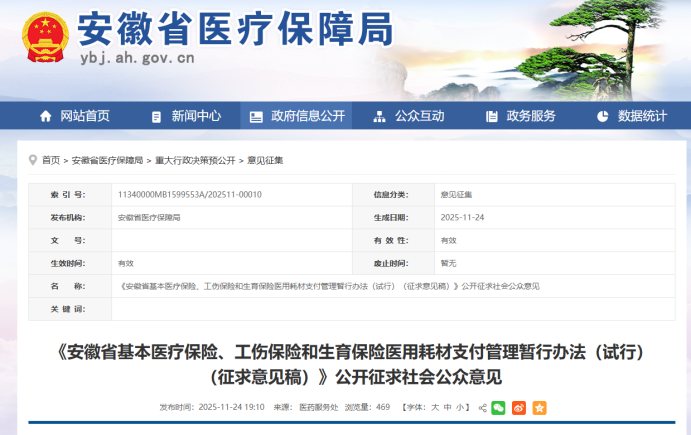Open 公众互动 menu item
691x435 pixels.
tap(419, 116)
